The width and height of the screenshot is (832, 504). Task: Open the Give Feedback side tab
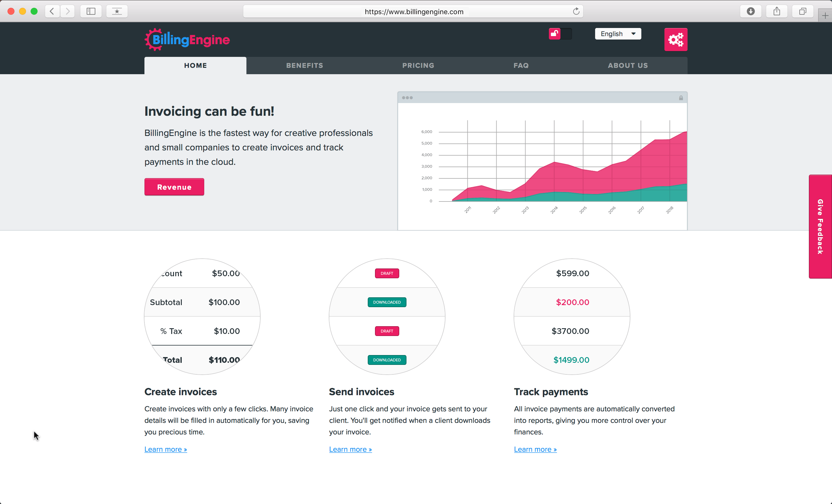(820, 227)
